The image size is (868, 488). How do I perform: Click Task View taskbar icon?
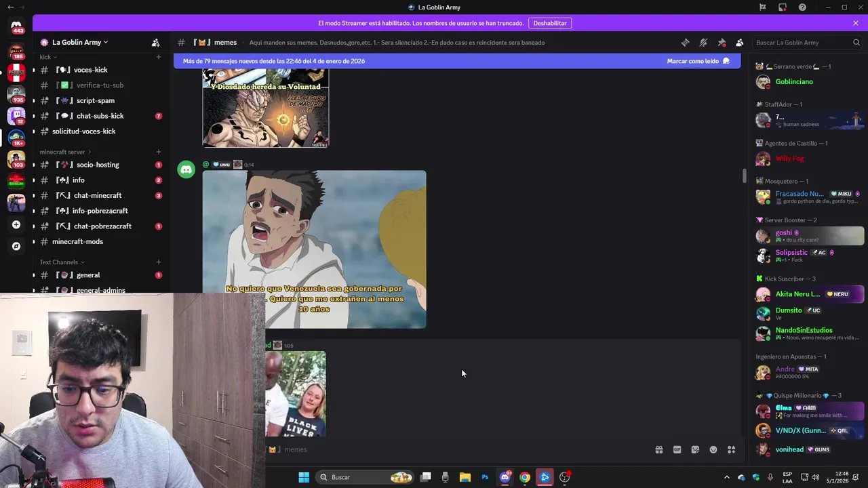(x=425, y=477)
